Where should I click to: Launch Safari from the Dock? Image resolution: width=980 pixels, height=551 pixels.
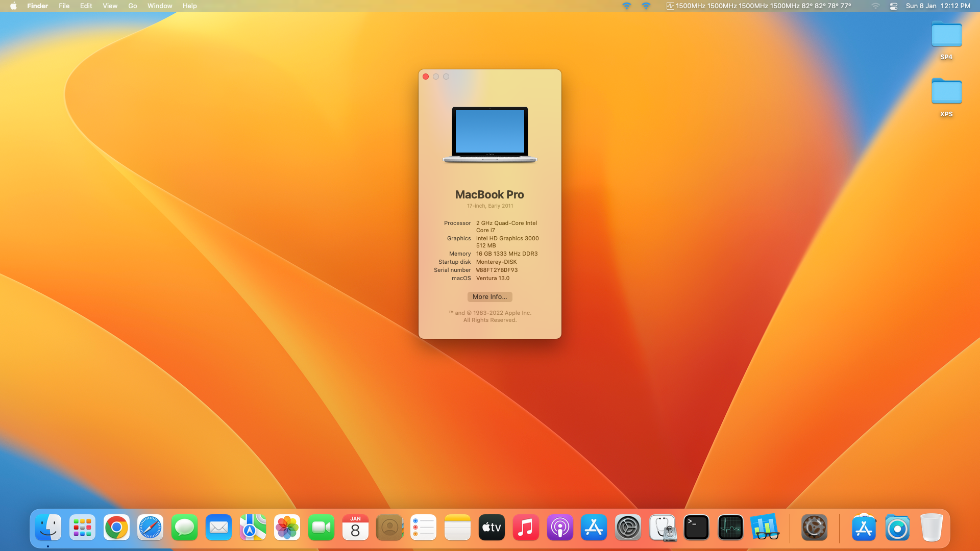pyautogui.click(x=150, y=528)
